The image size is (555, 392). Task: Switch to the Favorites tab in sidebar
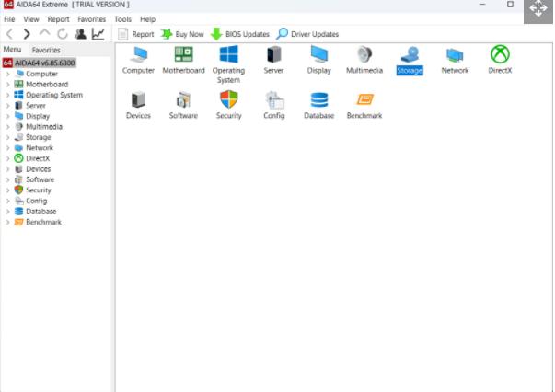46,50
